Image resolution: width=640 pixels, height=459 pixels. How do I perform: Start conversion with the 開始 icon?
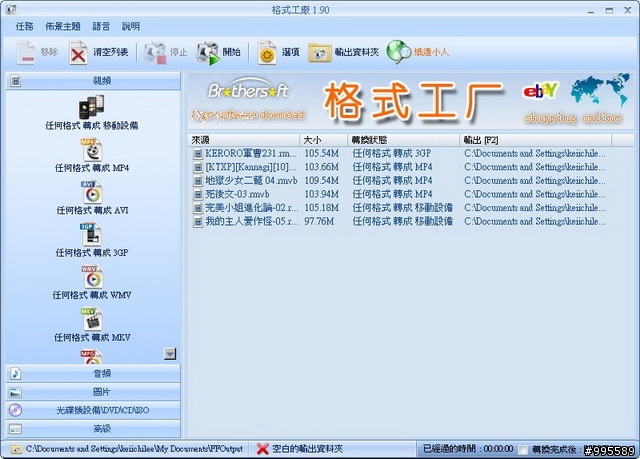(x=207, y=52)
